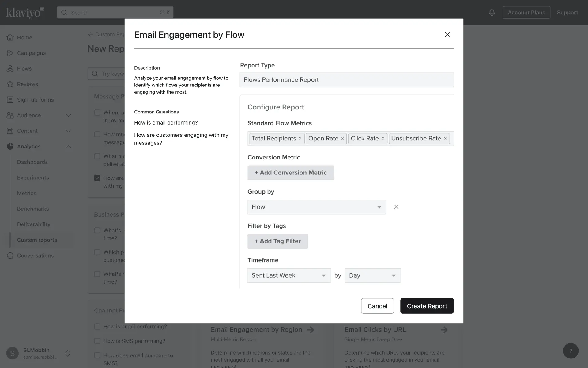
Task: Remove the Click Rate metric tag
Action: click(383, 139)
